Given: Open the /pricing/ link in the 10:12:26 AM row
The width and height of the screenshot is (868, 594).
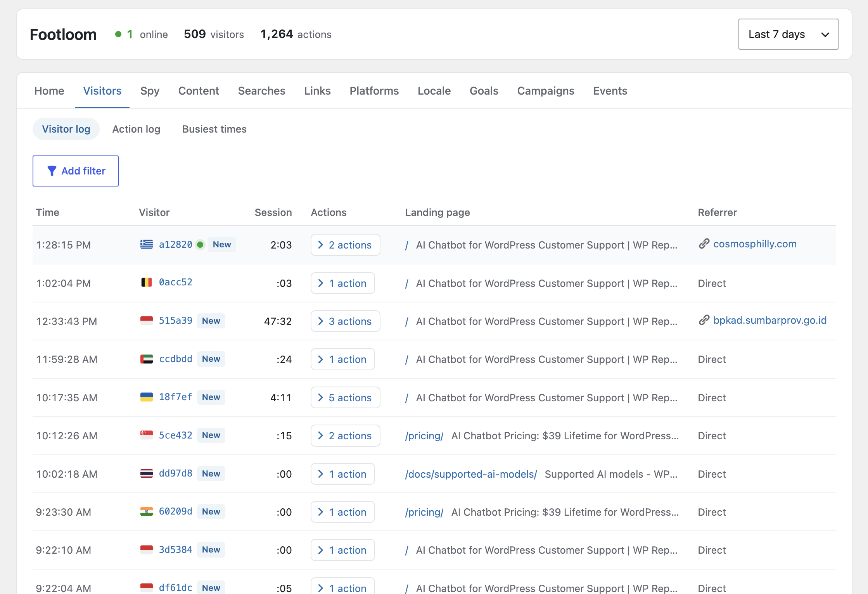Looking at the screenshot, I should click(424, 436).
